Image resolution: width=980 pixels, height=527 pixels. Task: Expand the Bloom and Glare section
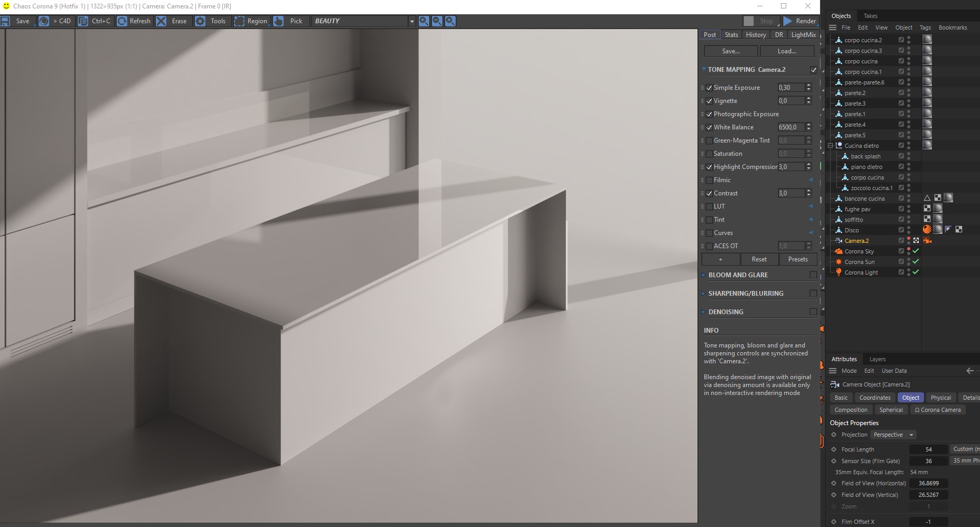click(x=704, y=275)
